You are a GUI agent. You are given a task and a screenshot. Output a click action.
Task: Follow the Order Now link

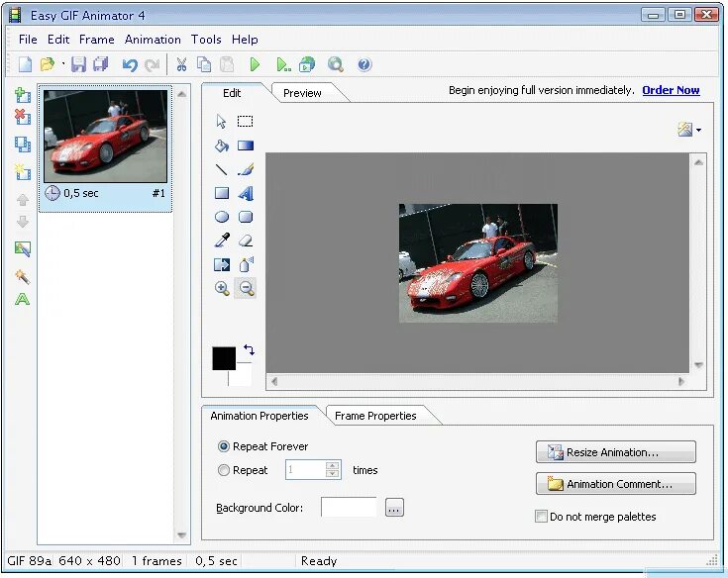coord(671,90)
